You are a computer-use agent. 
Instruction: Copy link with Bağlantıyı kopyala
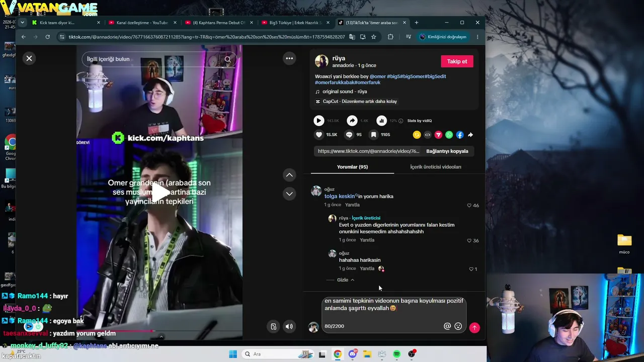(447, 151)
